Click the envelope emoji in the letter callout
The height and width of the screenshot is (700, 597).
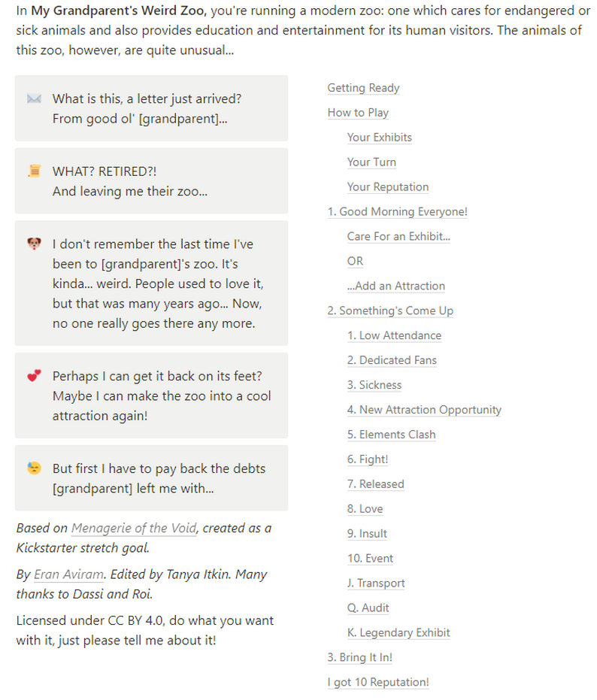click(x=34, y=99)
